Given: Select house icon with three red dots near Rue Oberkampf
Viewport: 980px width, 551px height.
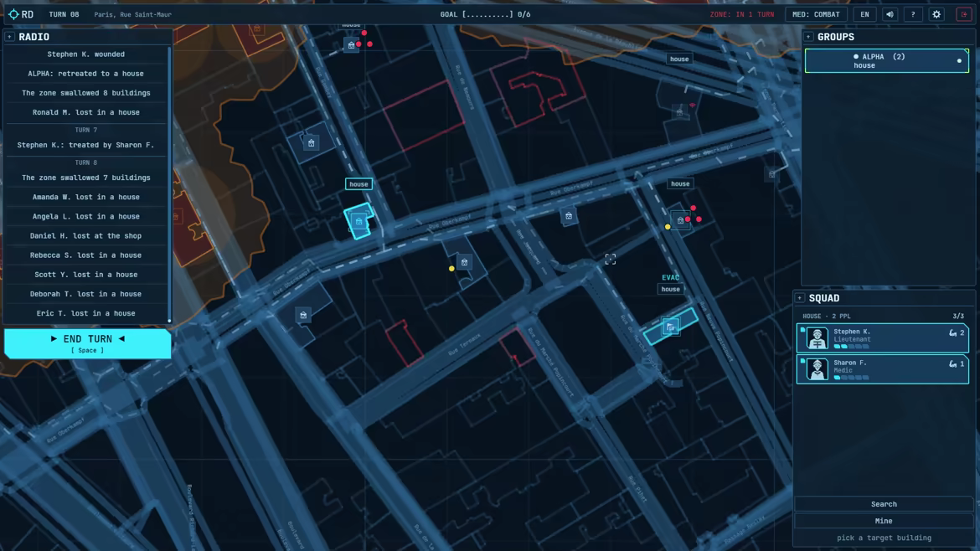Looking at the screenshot, I should [x=680, y=220].
